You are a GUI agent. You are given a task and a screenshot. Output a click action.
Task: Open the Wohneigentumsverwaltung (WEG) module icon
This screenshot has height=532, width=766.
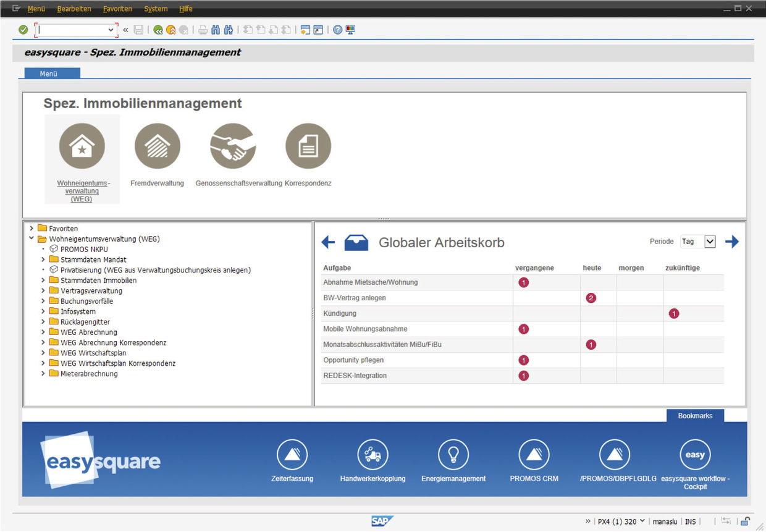coord(82,146)
